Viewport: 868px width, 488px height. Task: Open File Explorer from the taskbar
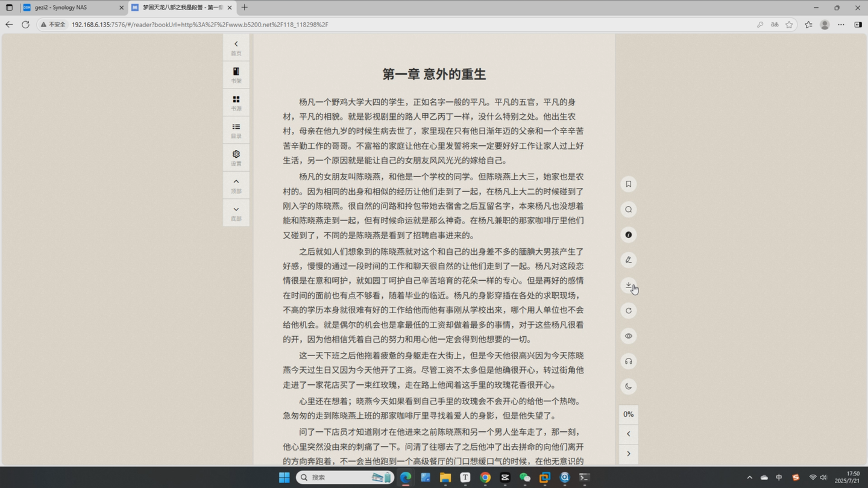445,477
